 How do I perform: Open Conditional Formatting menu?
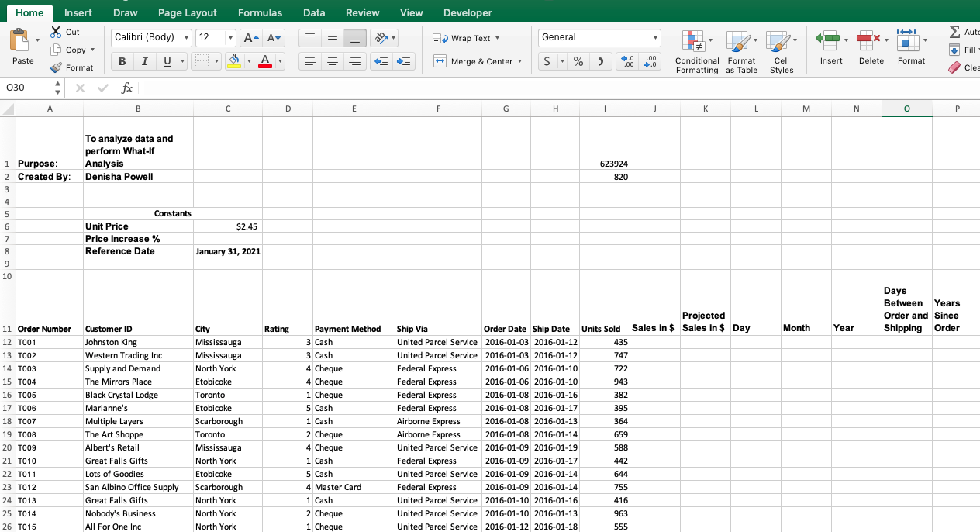click(x=696, y=53)
